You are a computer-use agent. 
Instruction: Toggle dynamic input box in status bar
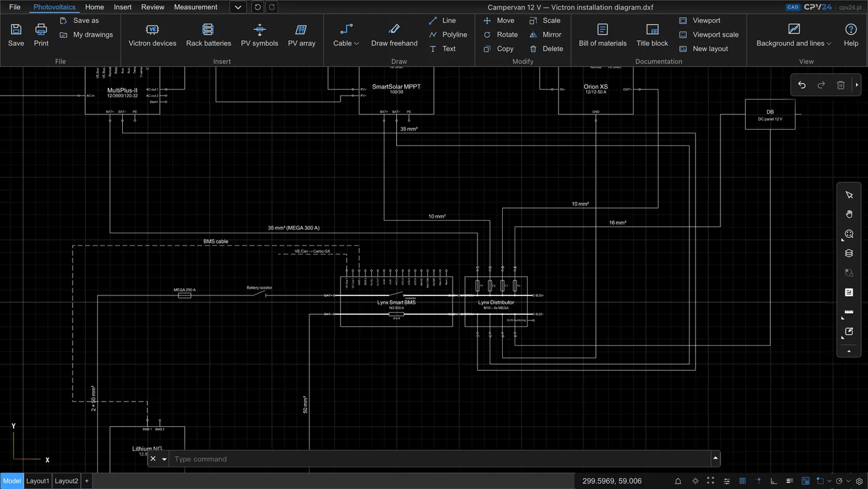click(805, 481)
